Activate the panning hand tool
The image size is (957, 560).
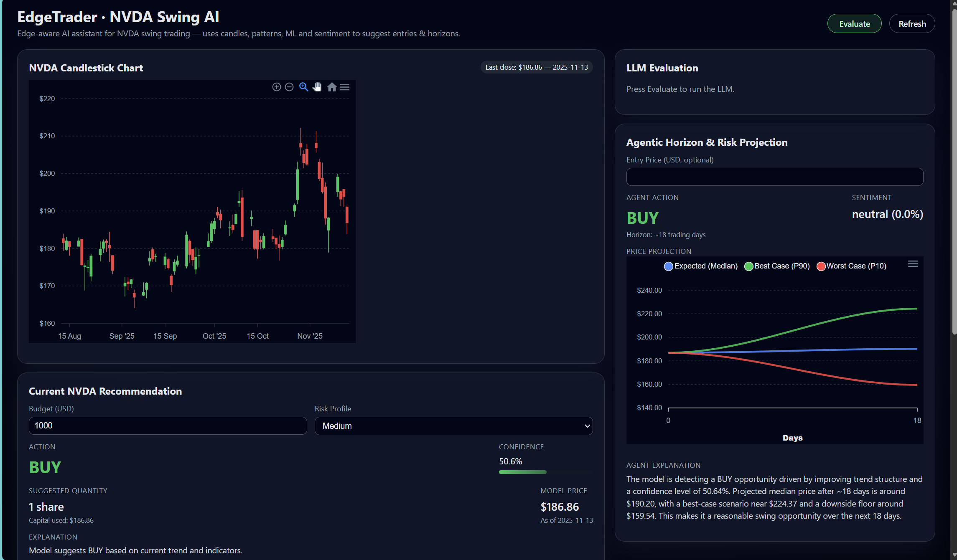click(318, 87)
